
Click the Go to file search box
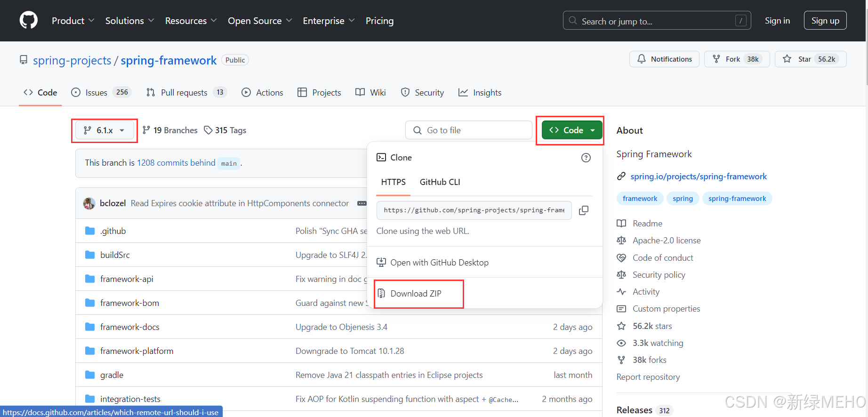point(469,130)
